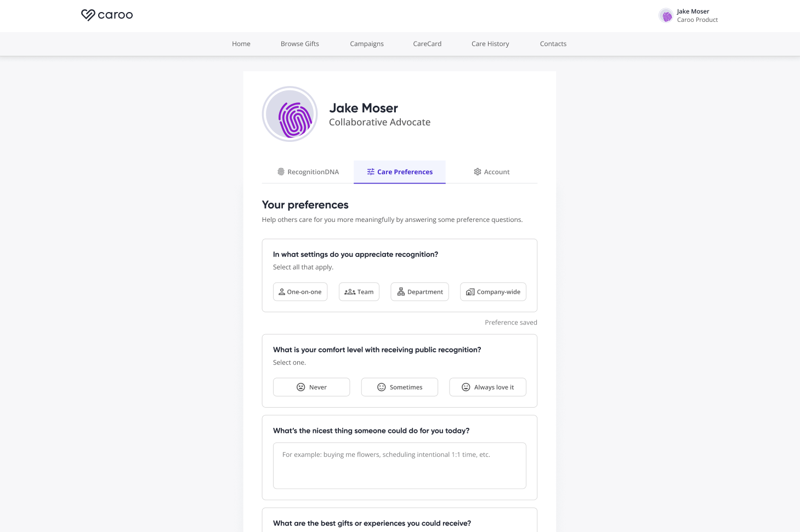
Task: Open the CareCard navigation item
Action: [427, 44]
